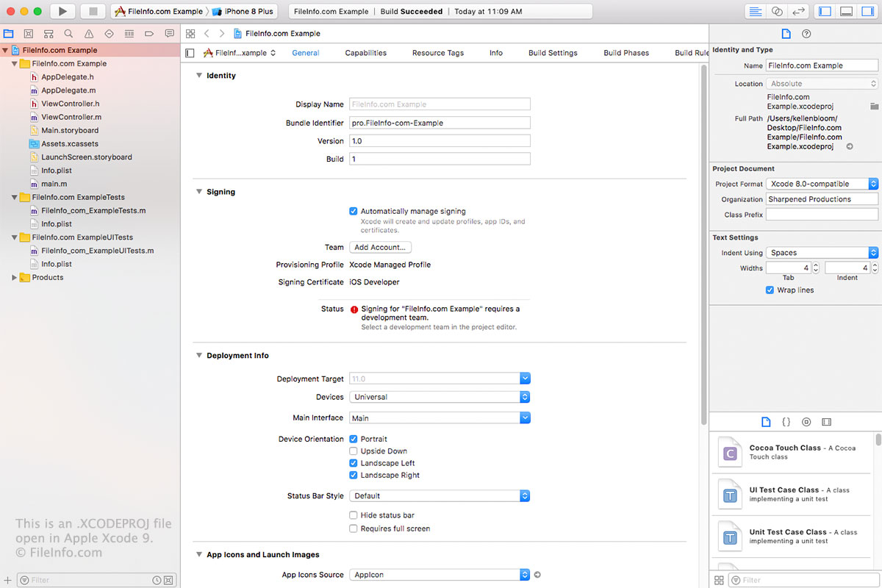Open the Symbol navigator
Screen dimensions: 882x588
pos(49,34)
